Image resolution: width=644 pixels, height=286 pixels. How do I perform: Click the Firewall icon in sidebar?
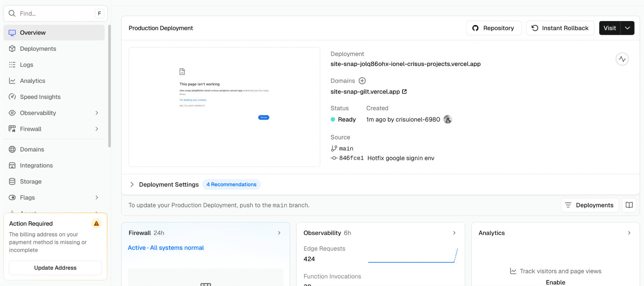pyautogui.click(x=12, y=129)
